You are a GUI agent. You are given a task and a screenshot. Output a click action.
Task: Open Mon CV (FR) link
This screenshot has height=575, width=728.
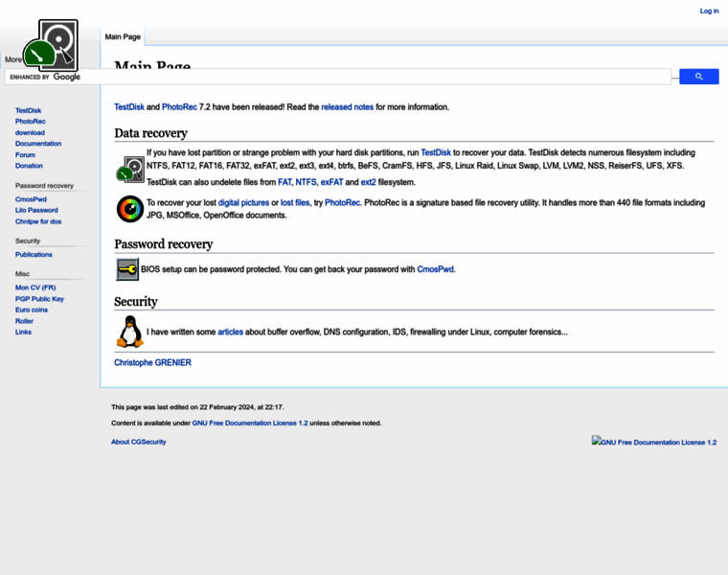coord(35,287)
